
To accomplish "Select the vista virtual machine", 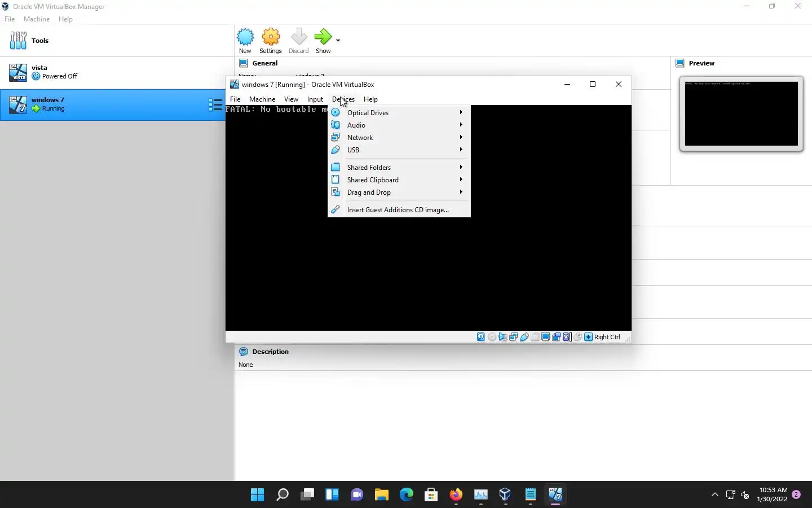I will tap(117, 72).
